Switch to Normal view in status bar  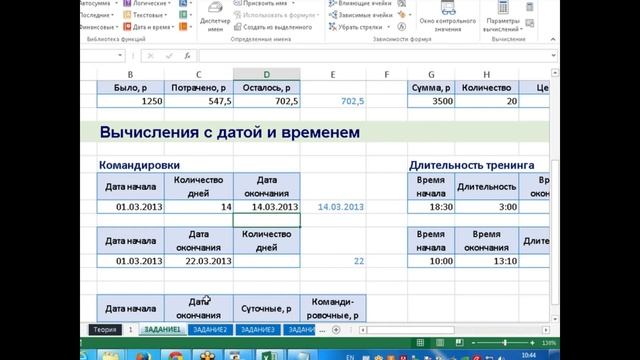tap(420, 343)
